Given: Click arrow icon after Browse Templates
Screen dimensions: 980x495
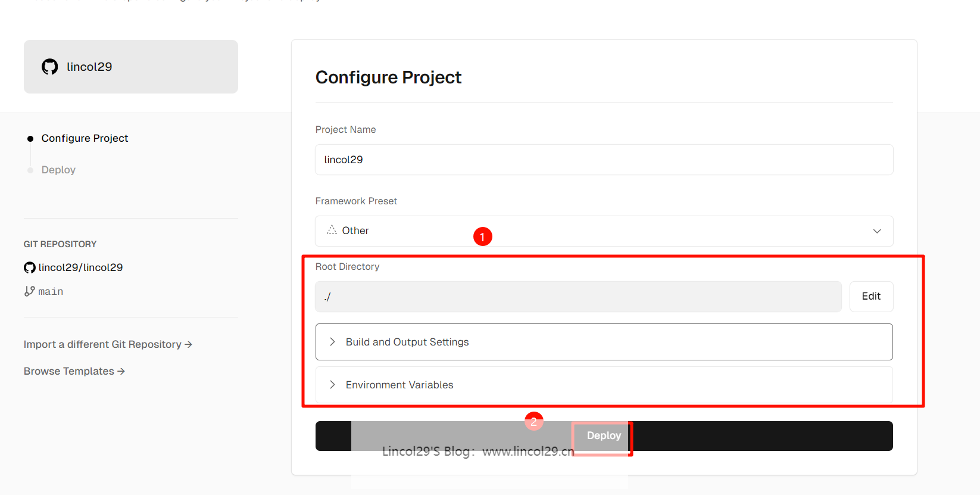Looking at the screenshot, I should [x=121, y=371].
